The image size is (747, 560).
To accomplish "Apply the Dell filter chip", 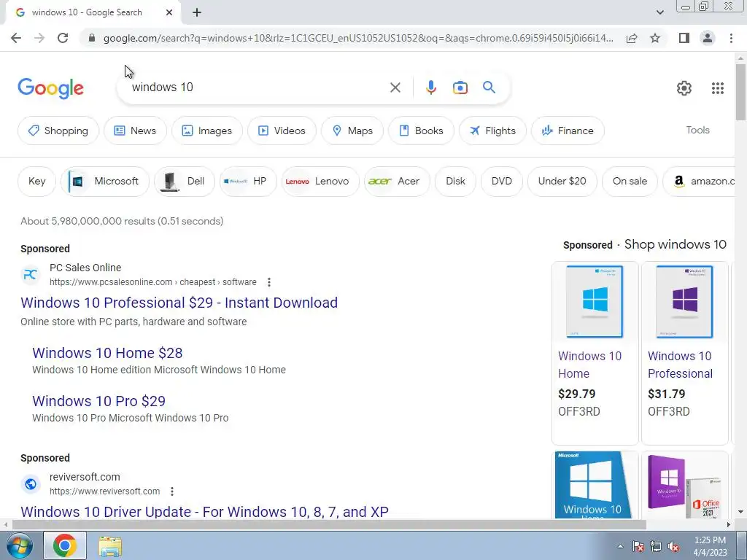I will [x=185, y=182].
